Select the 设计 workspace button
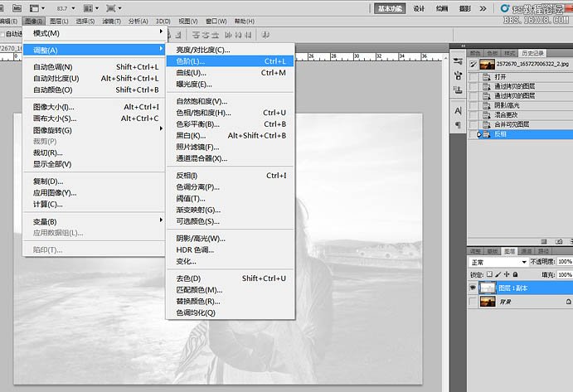The width and height of the screenshot is (573, 392). point(419,8)
